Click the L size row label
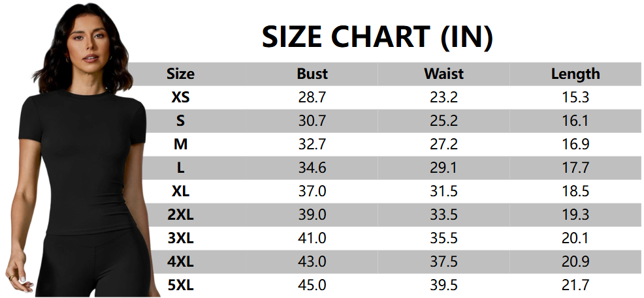 (180, 168)
